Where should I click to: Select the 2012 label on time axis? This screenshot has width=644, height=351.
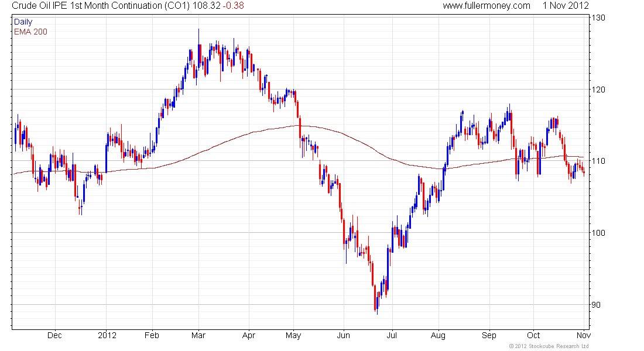click(107, 336)
